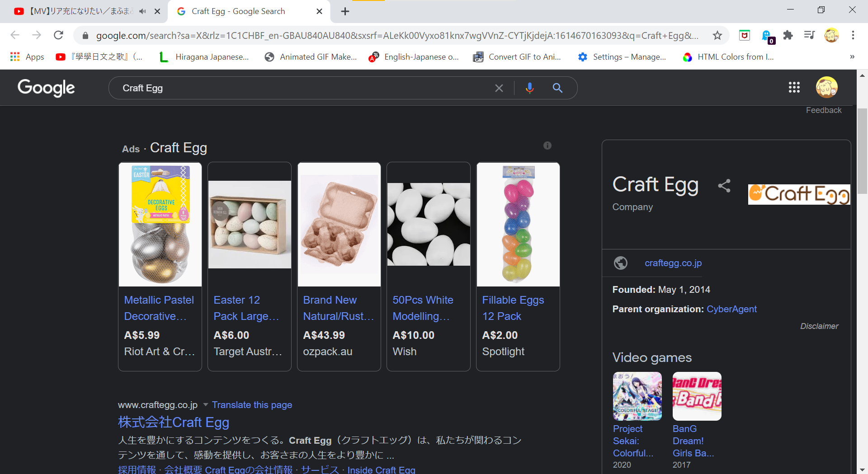The height and width of the screenshot is (474, 868).
Task: Click the ads info icon
Action: [547, 145]
